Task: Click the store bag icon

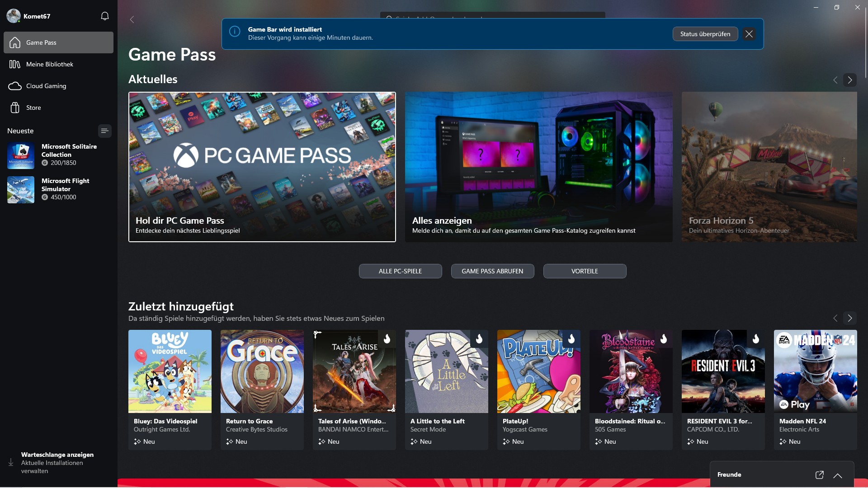Action: (15, 108)
